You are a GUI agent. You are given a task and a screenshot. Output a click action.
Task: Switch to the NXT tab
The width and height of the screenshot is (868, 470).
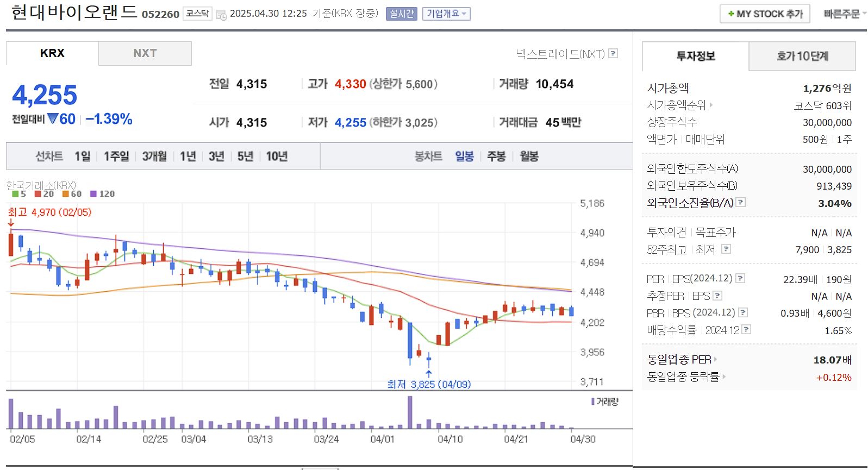point(145,53)
